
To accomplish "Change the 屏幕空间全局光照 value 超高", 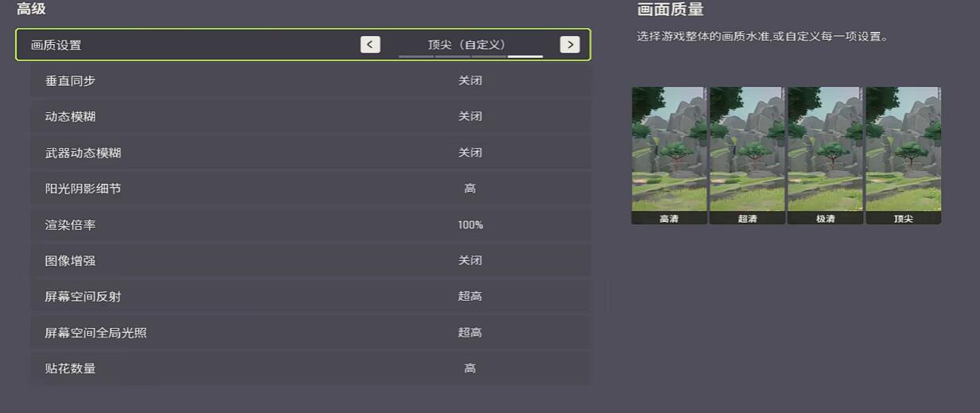I will pyautogui.click(x=470, y=333).
